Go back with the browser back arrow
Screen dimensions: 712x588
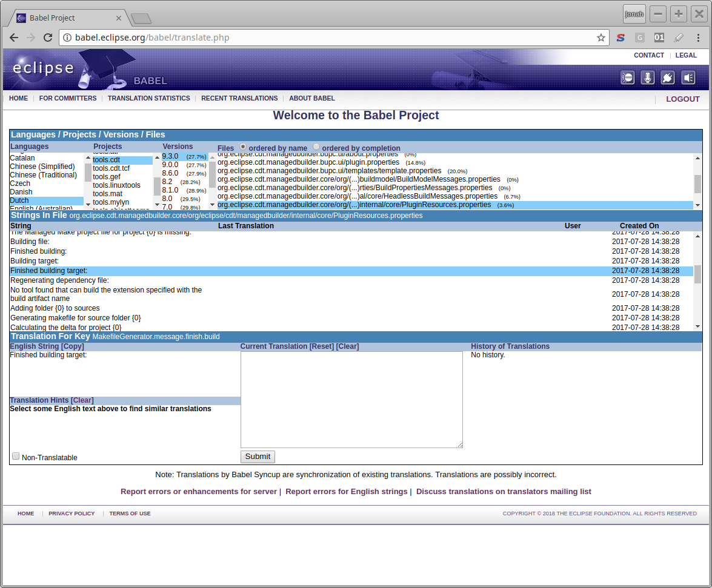14,38
